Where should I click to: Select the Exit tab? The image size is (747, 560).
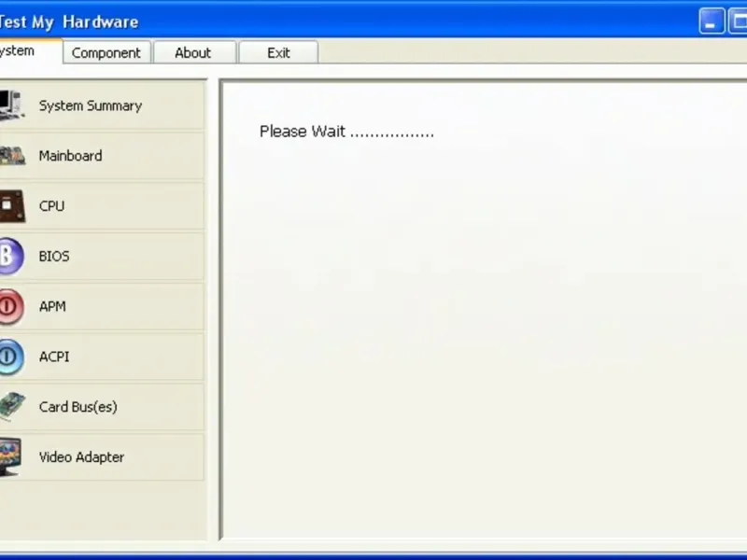tap(278, 52)
